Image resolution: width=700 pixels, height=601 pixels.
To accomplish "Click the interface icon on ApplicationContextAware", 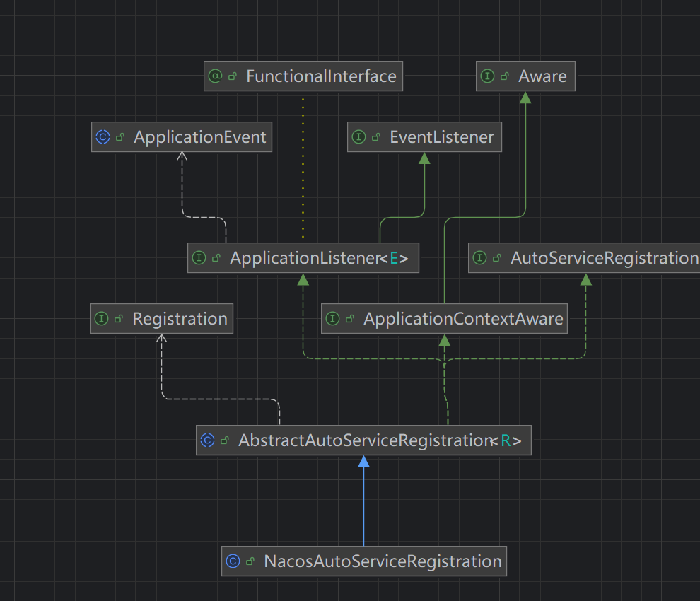I will (x=332, y=319).
